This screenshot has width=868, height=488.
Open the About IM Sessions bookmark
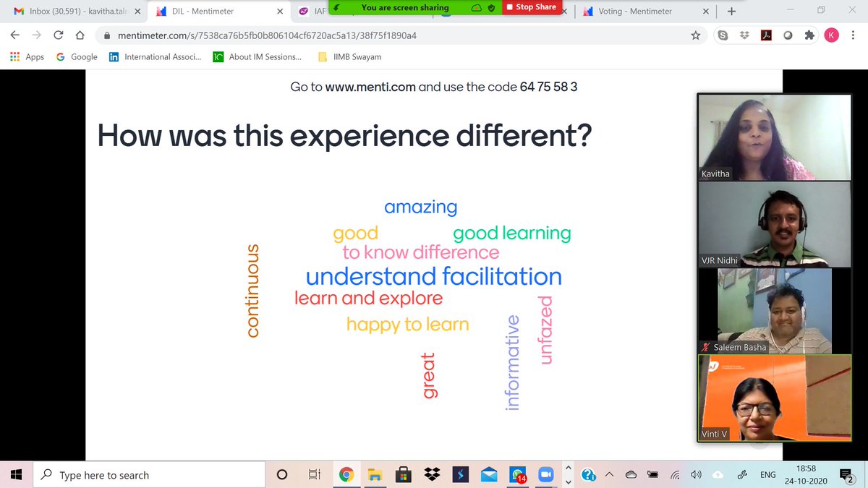(x=258, y=56)
